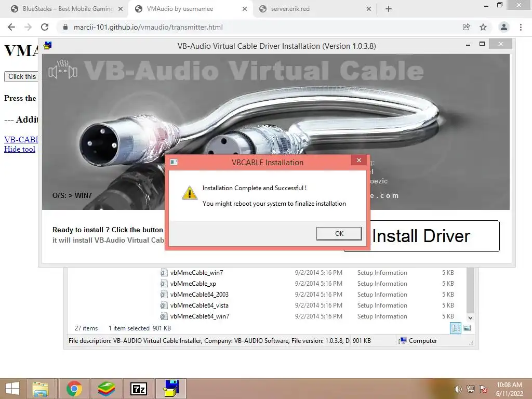This screenshot has height=399, width=532.
Task: Select the VB-Audio installer taskbar icon
Action: [x=171, y=389]
